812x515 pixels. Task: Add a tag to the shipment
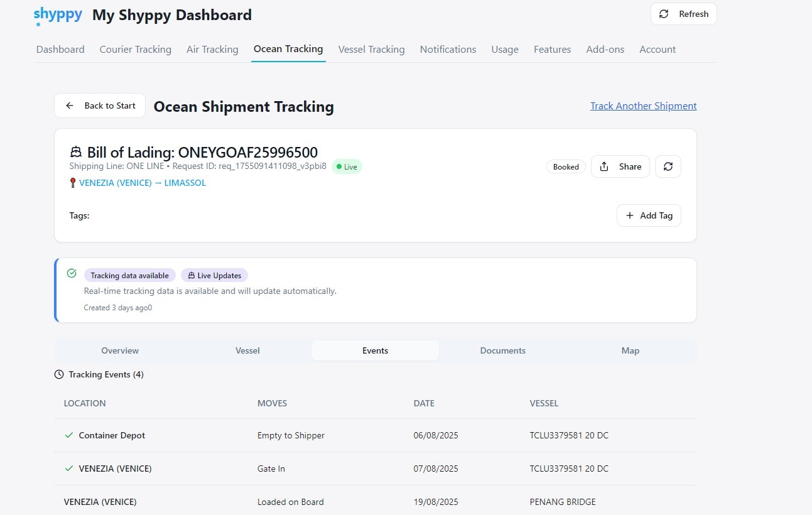click(x=649, y=215)
